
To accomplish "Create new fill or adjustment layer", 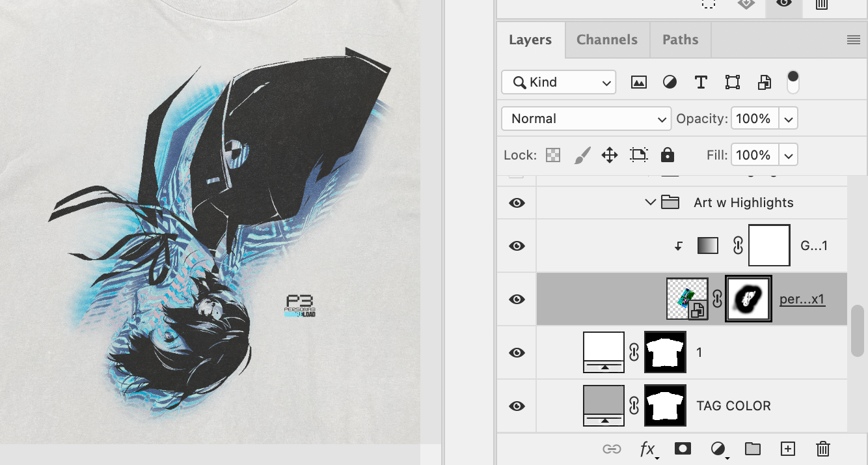I will pos(718,449).
